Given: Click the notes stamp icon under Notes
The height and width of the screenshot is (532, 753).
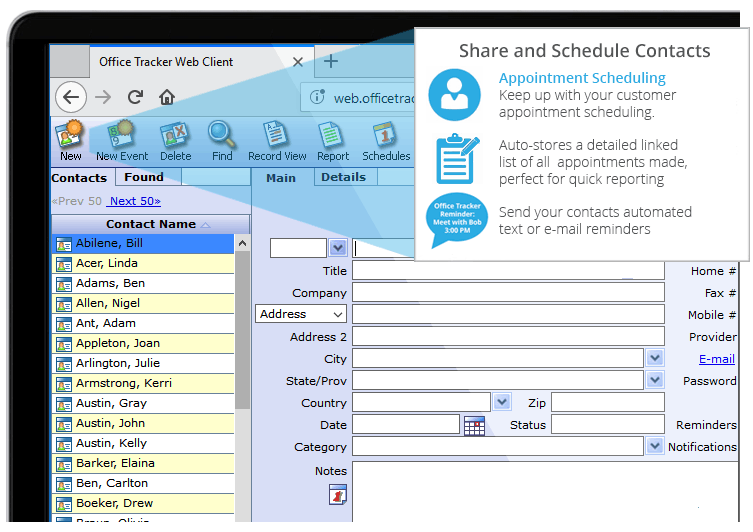Looking at the screenshot, I should click(338, 495).
